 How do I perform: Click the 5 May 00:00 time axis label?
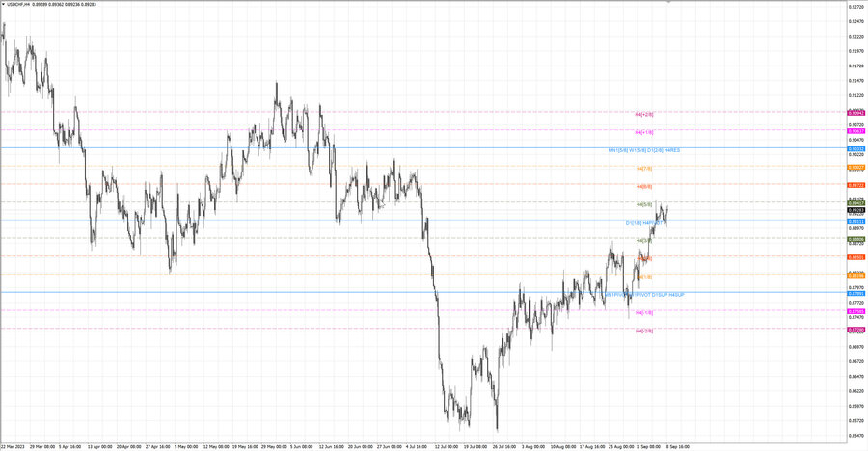click(x=186, y=446)
